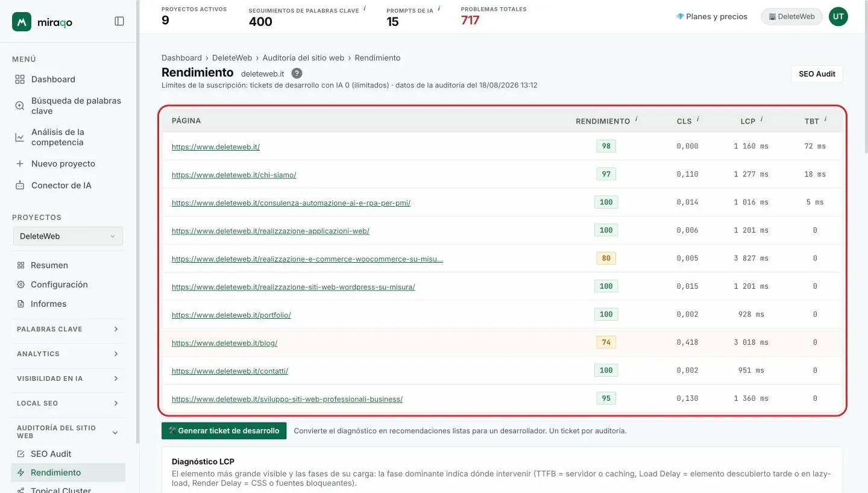Open the contatti page link

coord(230,371)
